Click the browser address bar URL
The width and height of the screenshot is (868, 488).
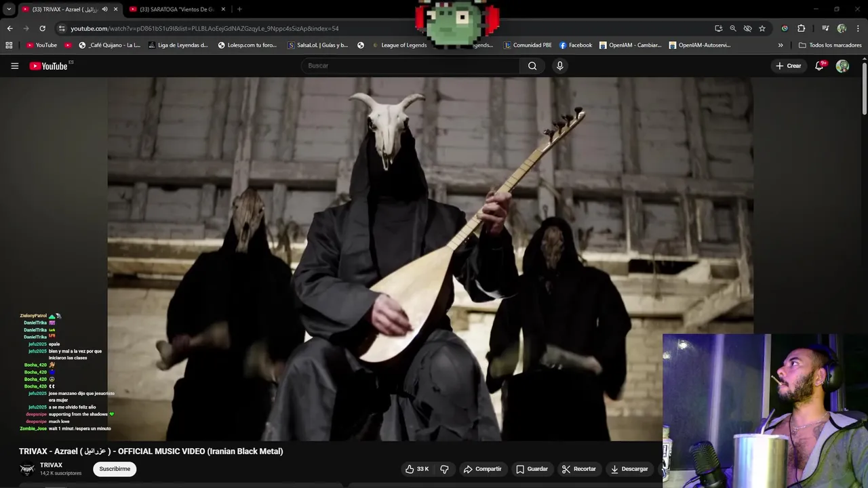[205, 28]
